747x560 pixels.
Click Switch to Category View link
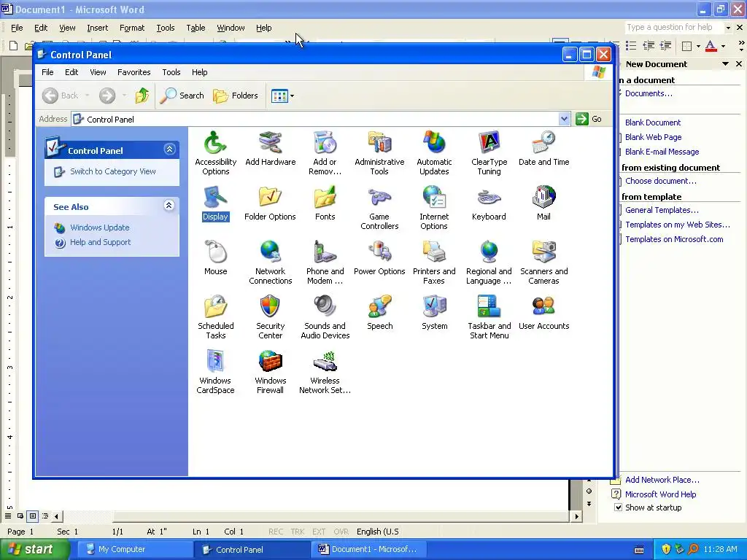pyautogui.click(x=113, y=171)
